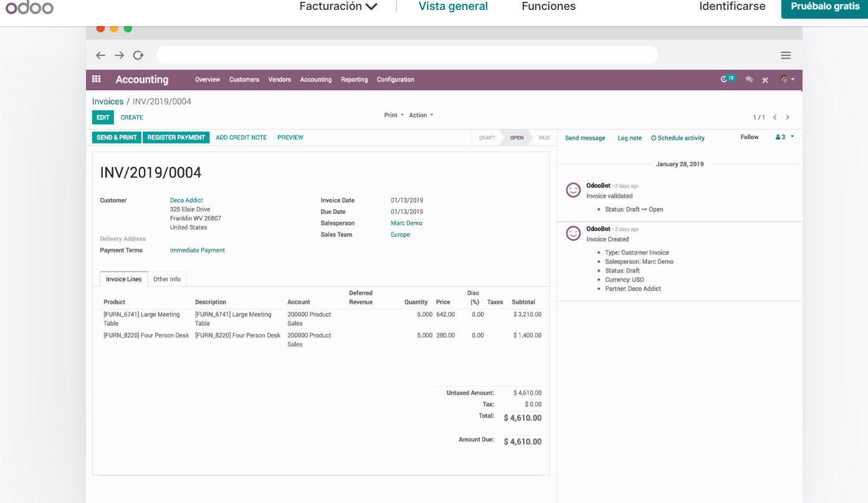Toggle Follow on this invoice
This screenshot has height=503, width=868.
(x=750, y=136)
